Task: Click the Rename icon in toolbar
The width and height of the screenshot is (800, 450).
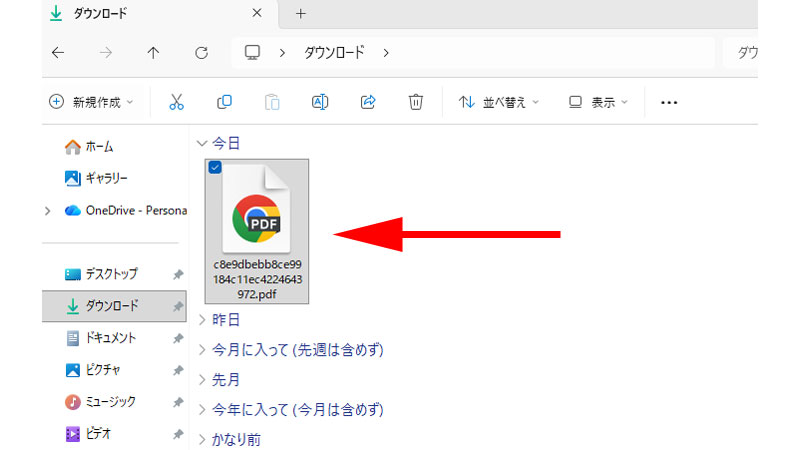Action: coord(320,102)
